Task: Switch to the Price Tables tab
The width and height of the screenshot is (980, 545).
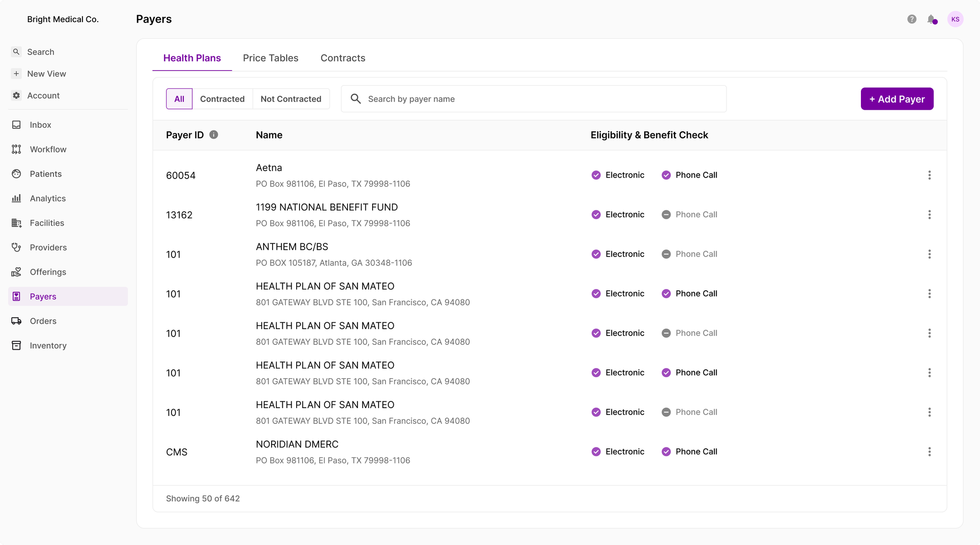Action: (270, 58)
